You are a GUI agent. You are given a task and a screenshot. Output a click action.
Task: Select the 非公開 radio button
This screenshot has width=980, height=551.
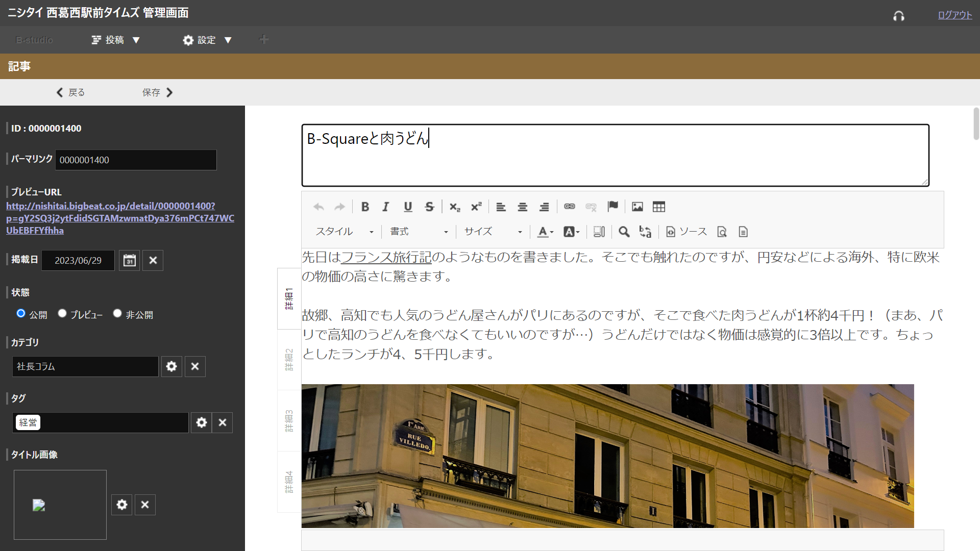(117, 313)
